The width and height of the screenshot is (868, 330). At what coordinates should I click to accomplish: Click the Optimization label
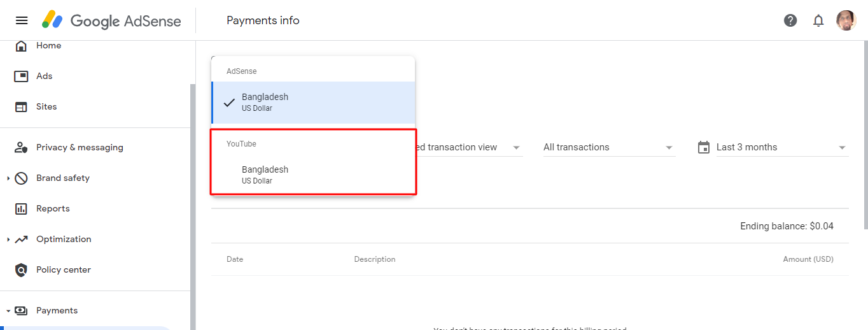point(64,239)
